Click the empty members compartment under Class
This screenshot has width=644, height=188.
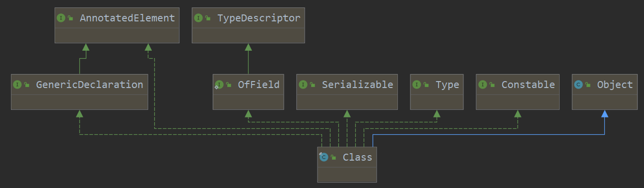[x=347, y=174]
